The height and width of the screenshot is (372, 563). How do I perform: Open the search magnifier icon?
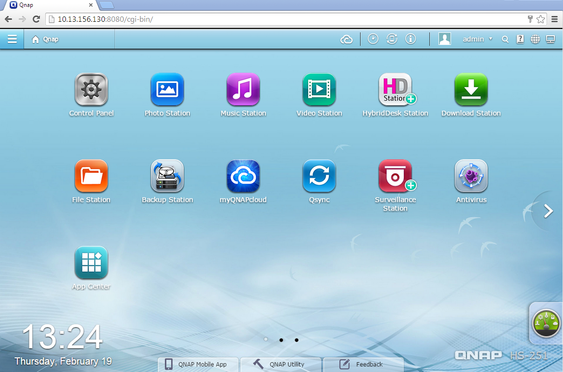point(505,39)
